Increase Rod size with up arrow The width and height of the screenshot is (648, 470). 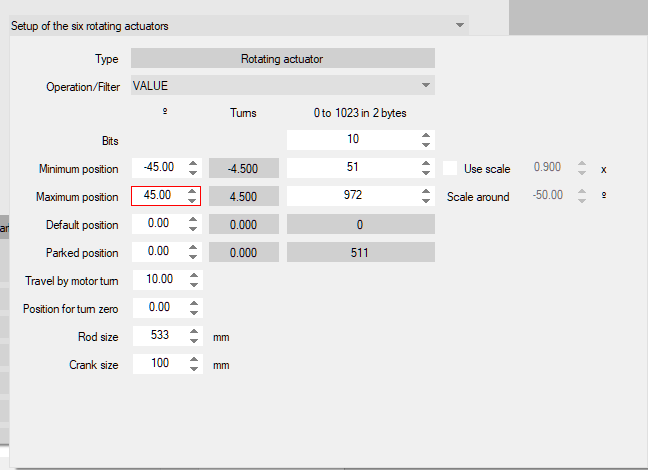pyautogui.click(x=193, y=332)
